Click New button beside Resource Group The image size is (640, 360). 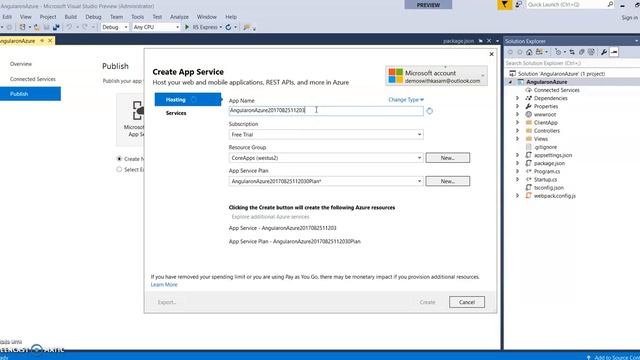click(x=447, y=158)
